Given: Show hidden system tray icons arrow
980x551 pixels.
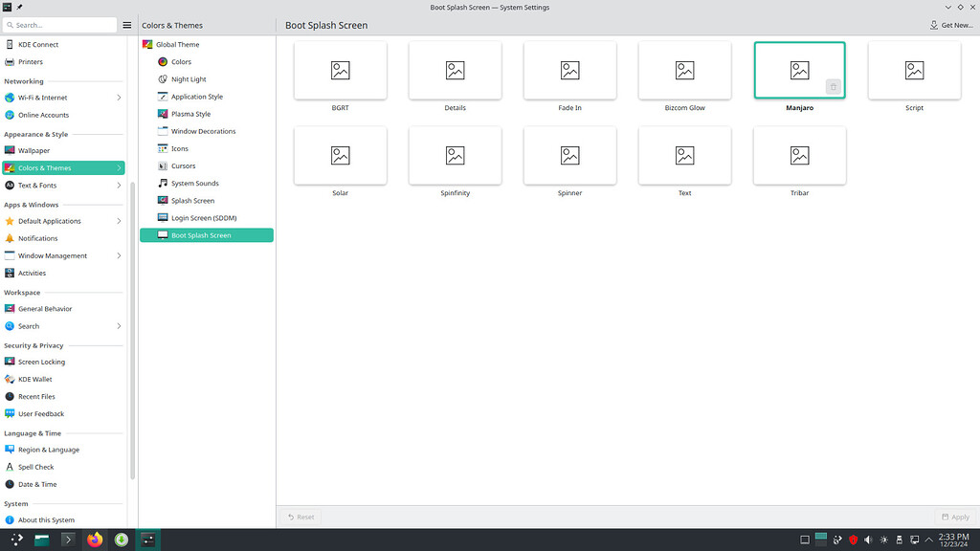Looking at the screenshot, I should [x=928, y=540].
